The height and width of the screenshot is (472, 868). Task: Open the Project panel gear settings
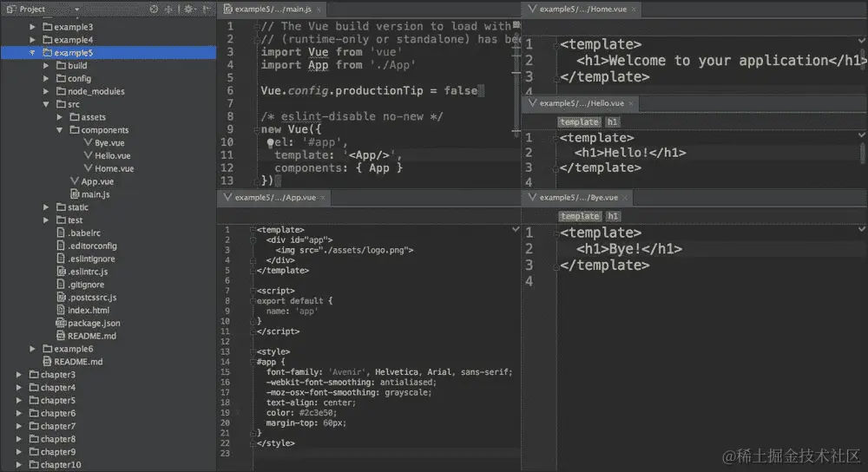tap(188, 9)
